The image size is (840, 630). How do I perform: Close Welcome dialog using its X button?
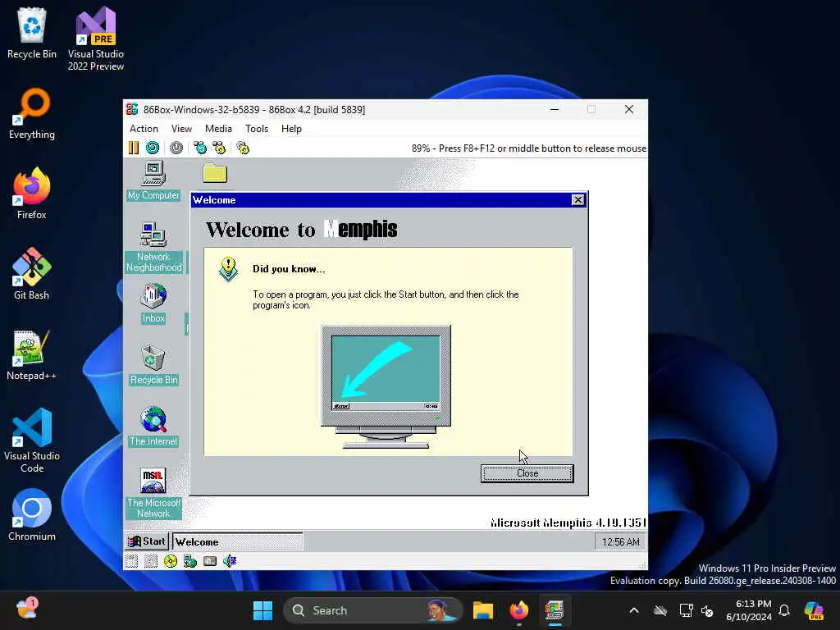[x=577, y=200]
